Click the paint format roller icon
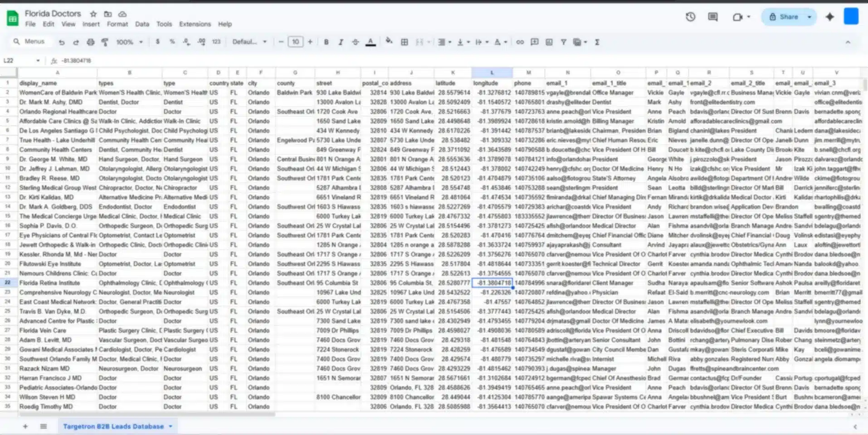 tap(105, 42)
